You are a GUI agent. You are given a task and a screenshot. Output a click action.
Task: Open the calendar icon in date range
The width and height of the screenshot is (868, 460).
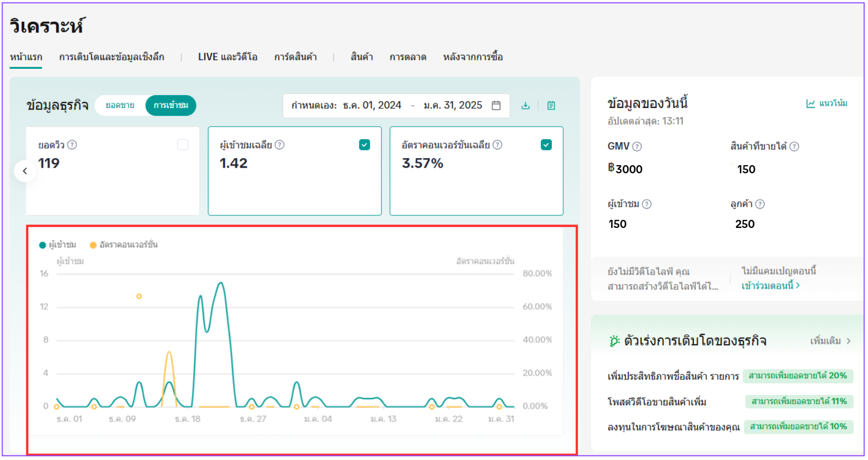coord(496,105)
